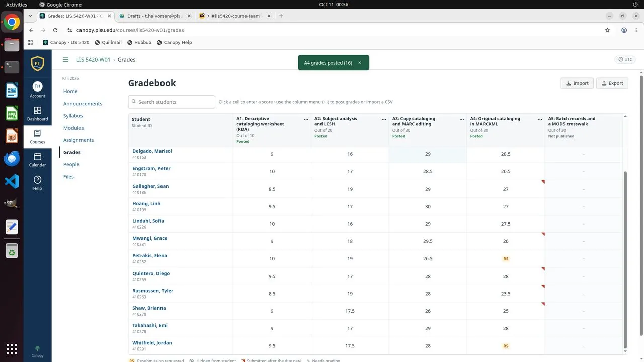Image resolution: width=644 pixels, height=362 pixels.
Task: Export the gradebook with Export button
Action: (612, 83)
